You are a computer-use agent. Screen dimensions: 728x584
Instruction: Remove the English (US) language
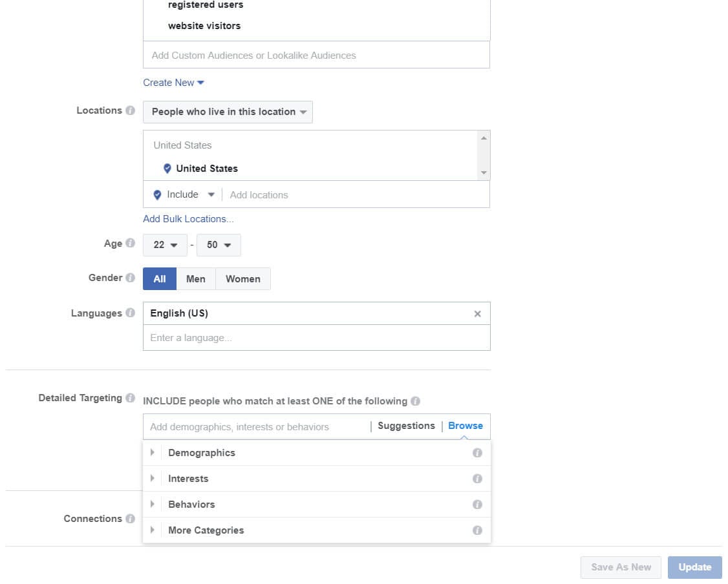pyautogui.click(x=477, y=314)
